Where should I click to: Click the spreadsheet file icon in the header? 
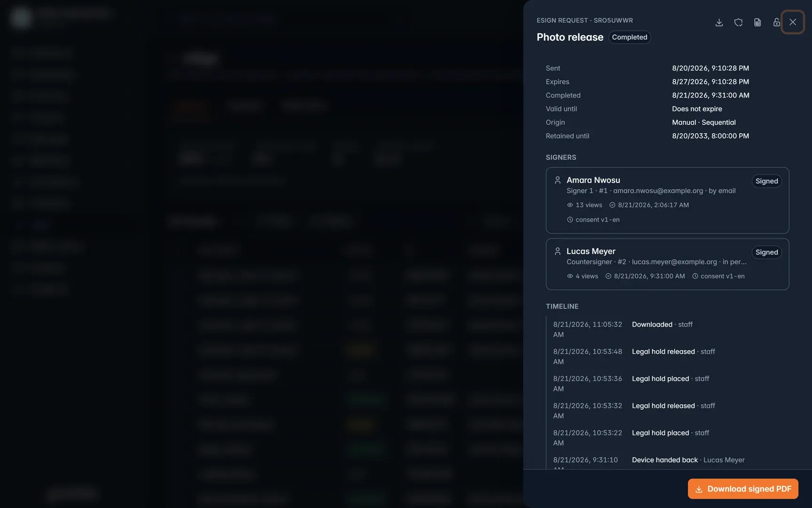coord(757,22)
